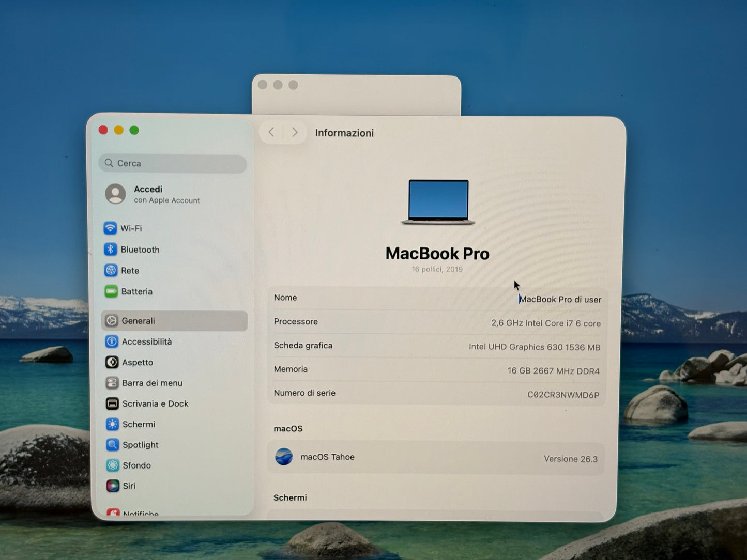
Task: Click the user avatar next to Accedi
Action: tap(115, 194)
